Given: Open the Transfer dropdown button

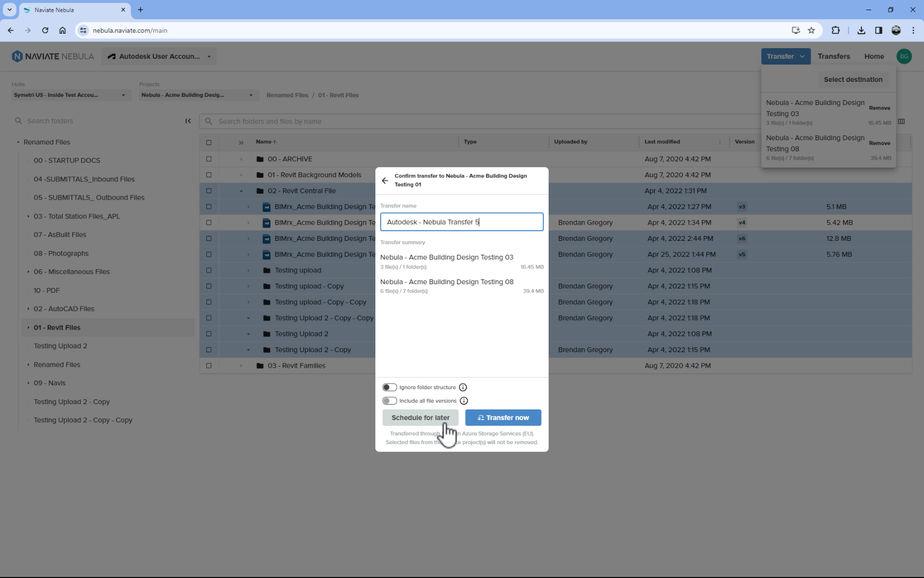Looking at the screenshot, I should point(786,56).
